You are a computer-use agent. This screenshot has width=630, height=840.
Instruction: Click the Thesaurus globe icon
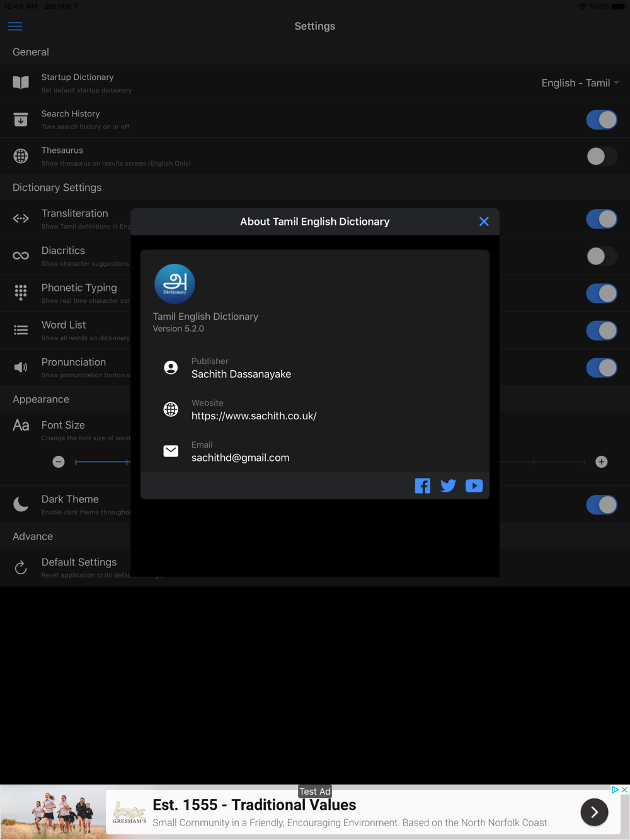tap(21, 156)
